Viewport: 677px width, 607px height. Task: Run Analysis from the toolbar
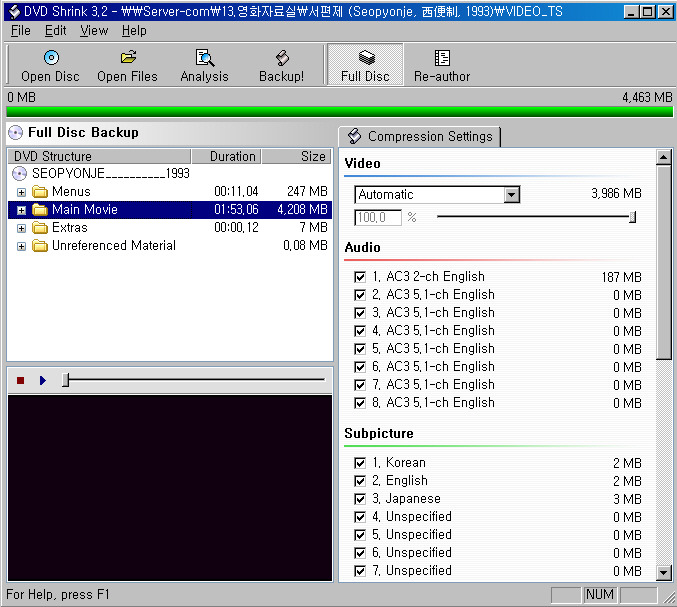205,59
